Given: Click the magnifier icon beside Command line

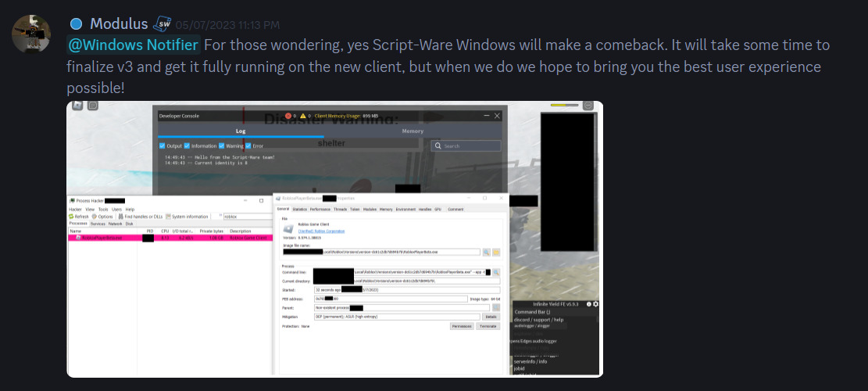Looking at the screenshot, I should (x=496, y=272).
